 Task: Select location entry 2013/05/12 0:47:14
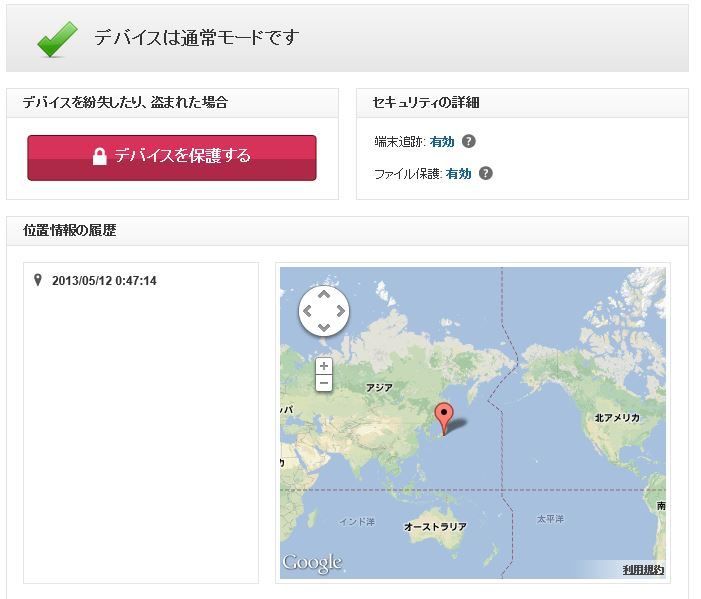tap(104, 281)
